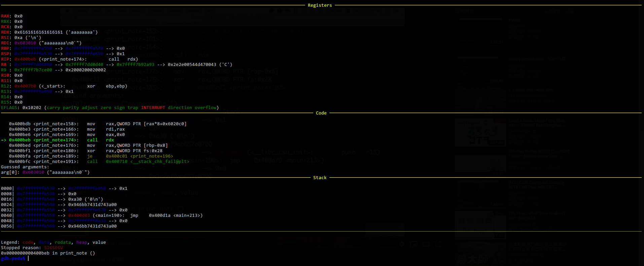Click the heap legend label
The image size is (644, 266).
click(82, 242)
